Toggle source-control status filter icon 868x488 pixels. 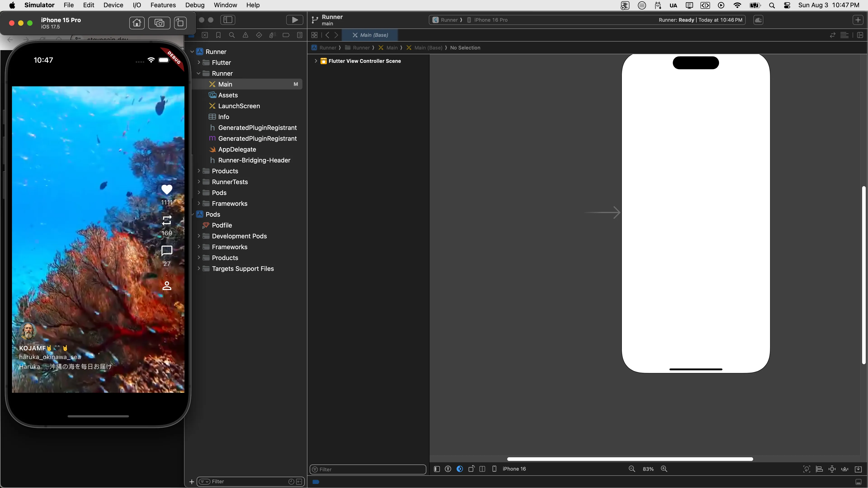[299, 482]
